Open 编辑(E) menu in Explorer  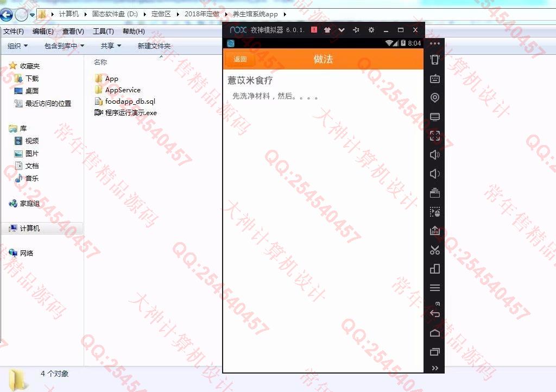click(x=43, y=31)
